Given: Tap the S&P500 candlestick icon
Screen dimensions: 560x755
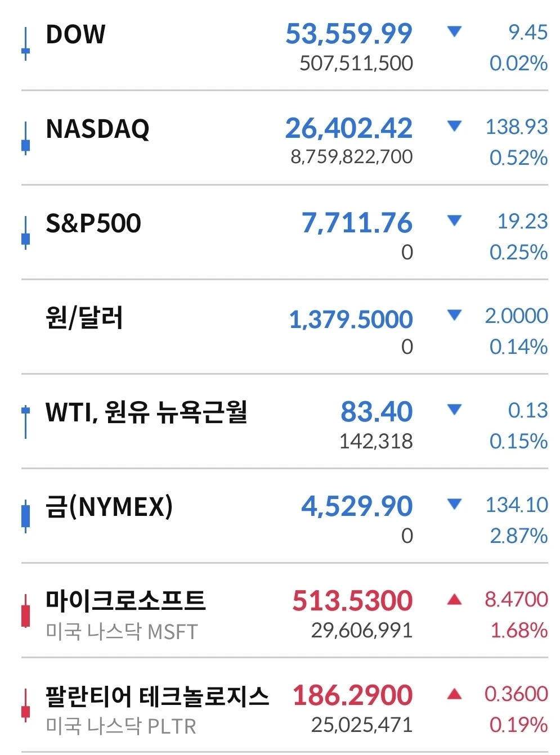Looking at the screenshot, I should click(25, 233).
